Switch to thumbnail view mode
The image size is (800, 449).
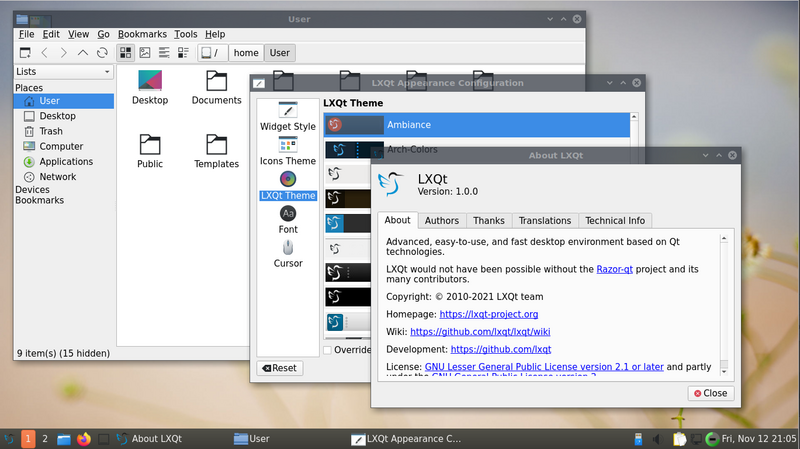click(145, 52)
